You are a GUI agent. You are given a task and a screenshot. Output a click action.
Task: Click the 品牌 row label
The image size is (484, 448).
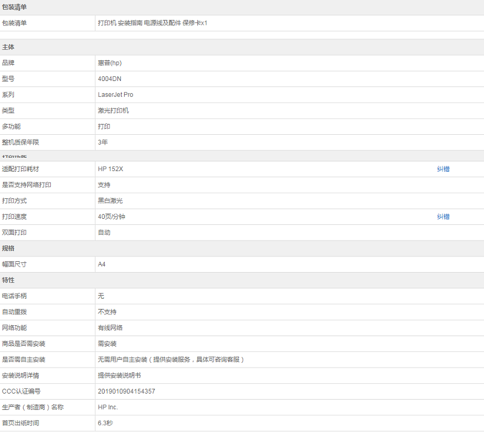8,63
